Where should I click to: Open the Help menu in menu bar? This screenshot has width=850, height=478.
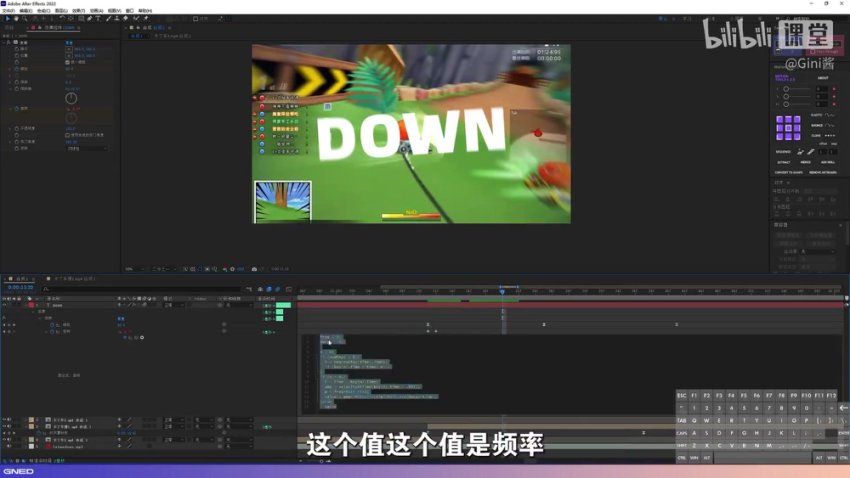tap(146, 10)
